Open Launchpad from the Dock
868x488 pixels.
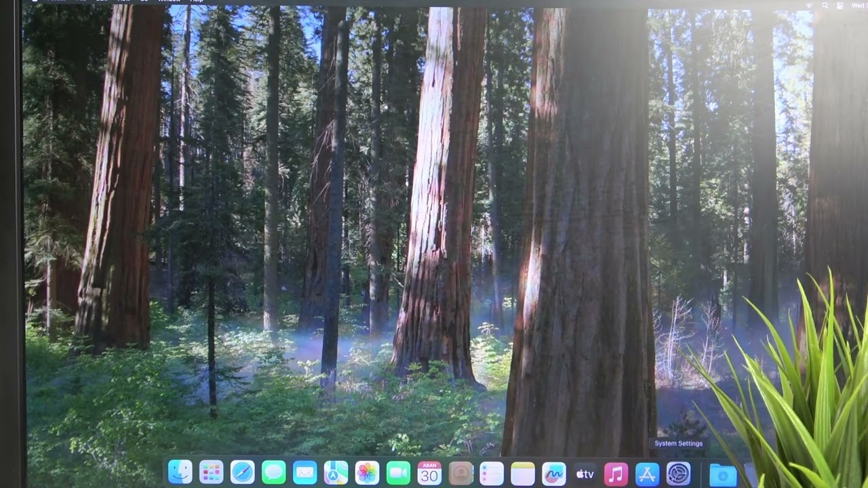click(x=212, y=472)
